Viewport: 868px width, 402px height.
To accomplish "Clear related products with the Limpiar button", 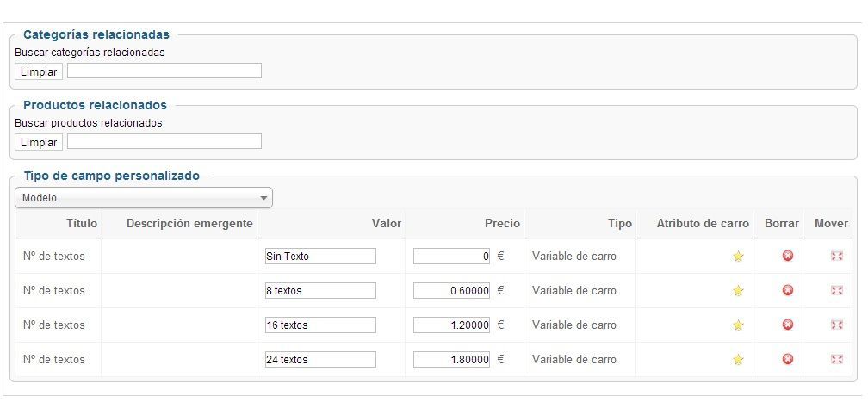I will [x=39, y=142].
